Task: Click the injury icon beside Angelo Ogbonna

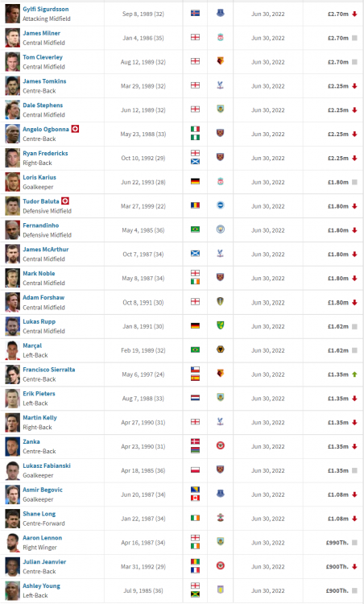Action: [76, 129]
